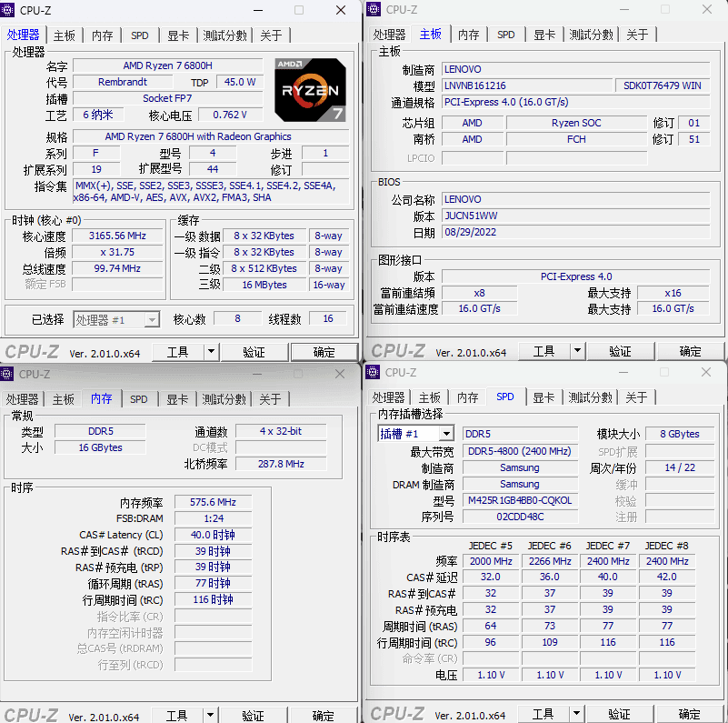728x723 pixels.
Task: Click the AMD Ryzen 7 6800H name field
Action: tap(167, 65)
